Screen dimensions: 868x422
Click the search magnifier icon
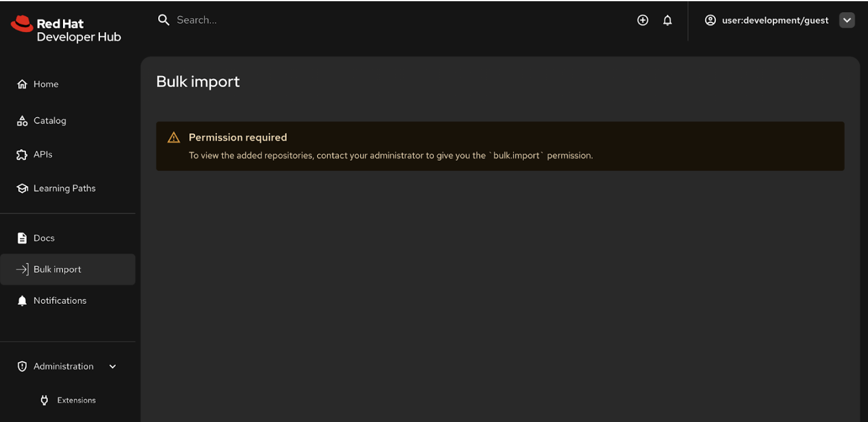[163, 20]
